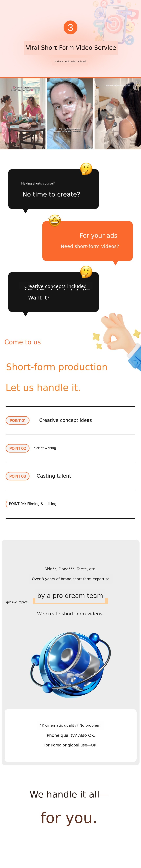Open the two women at table video thumbnail
The height and width of the screenshot is (868, 141).
tap(23, 114)
